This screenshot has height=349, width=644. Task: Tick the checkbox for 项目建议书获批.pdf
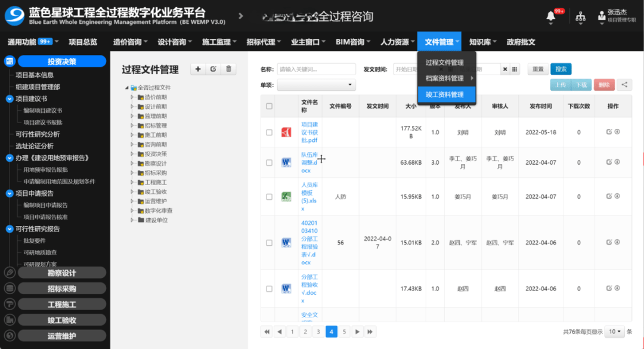click(269, 132)
